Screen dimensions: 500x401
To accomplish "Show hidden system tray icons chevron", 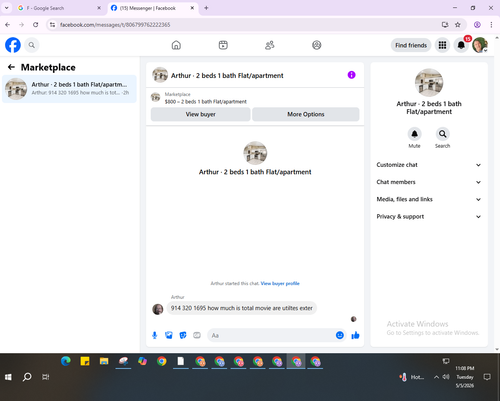I will pyautogui.click(x=436, y=377).
